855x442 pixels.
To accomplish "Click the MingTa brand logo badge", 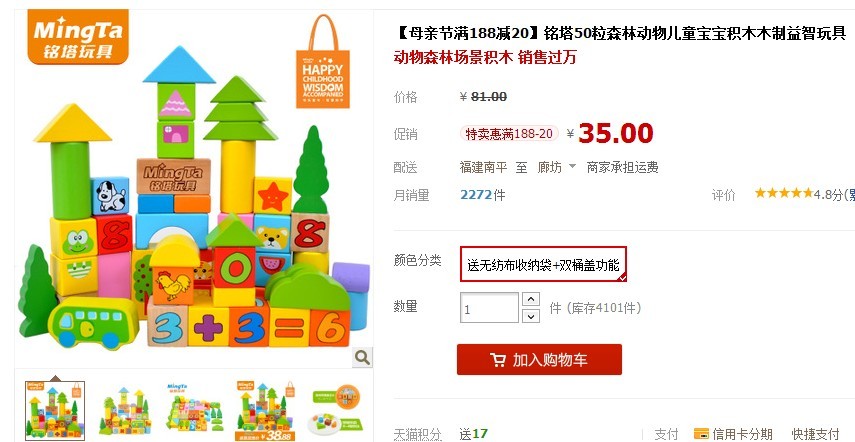I will click(78, 37).
